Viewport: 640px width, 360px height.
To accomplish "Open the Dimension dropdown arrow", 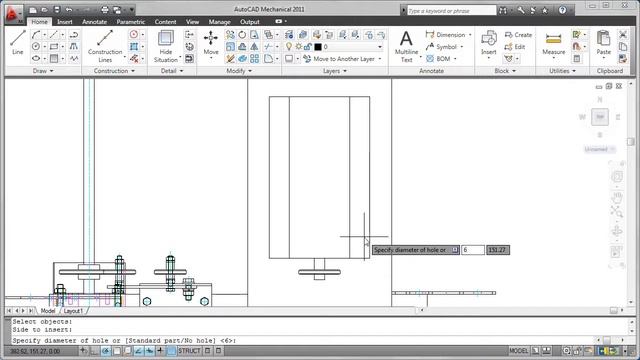I will [470, 35].
